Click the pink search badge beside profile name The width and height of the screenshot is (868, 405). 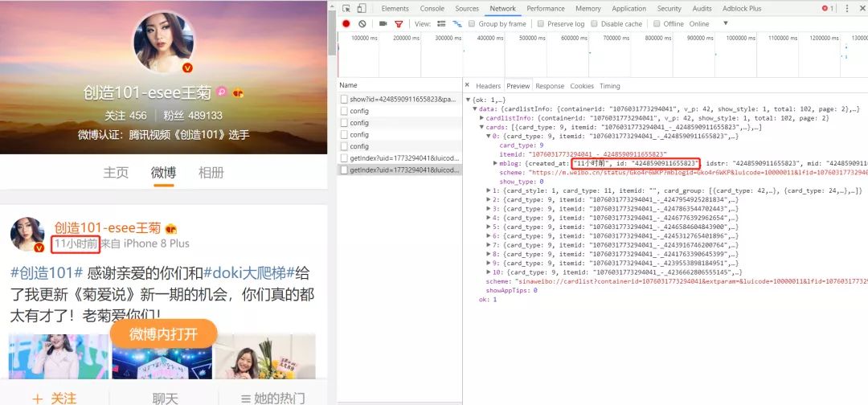tap(222, 92)
